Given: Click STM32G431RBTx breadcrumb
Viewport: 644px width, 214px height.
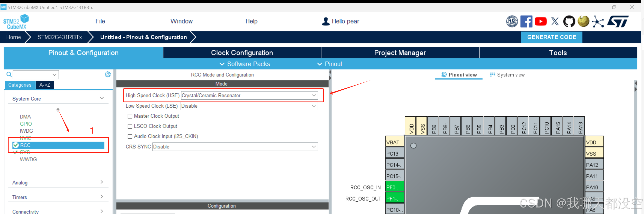Looking at the screenshot, I should 60,37.
